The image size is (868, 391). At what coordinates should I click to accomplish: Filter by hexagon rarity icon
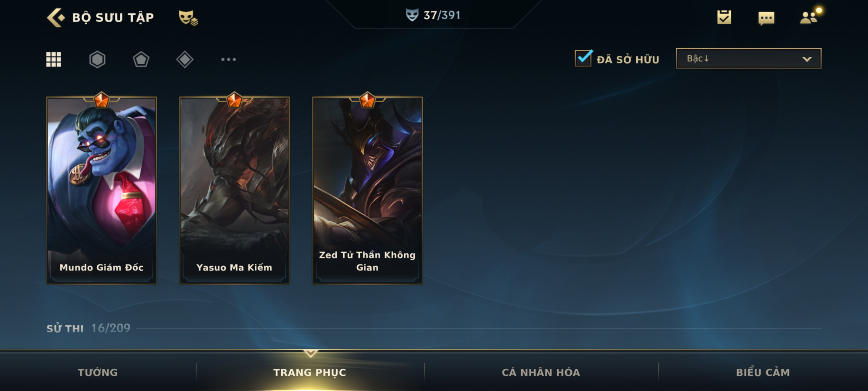(97, 59)
